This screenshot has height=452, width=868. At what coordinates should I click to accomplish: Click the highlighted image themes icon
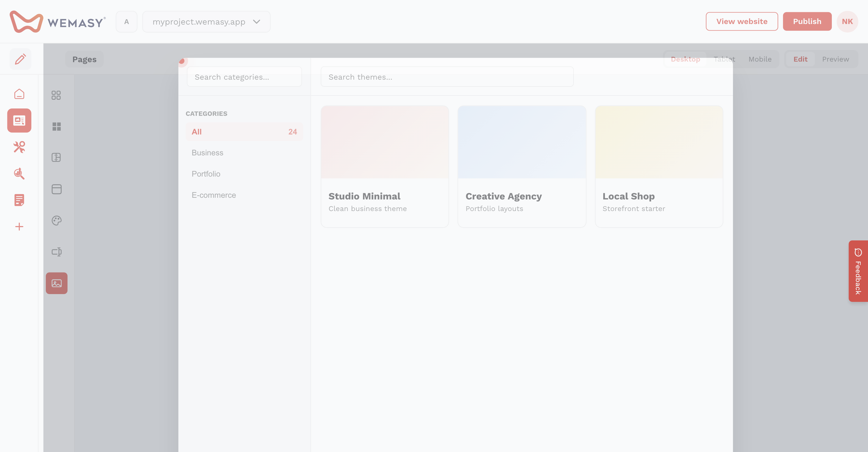coord(57,283)
